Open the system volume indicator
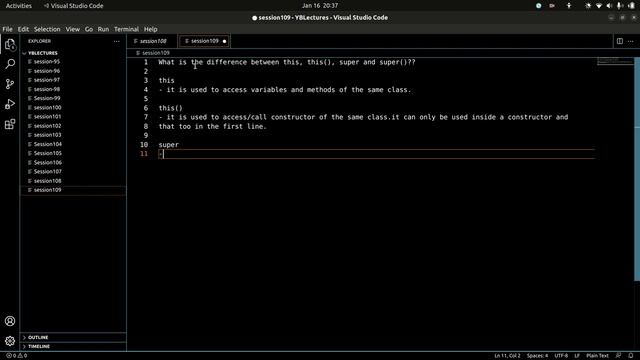 pos(609,6)
